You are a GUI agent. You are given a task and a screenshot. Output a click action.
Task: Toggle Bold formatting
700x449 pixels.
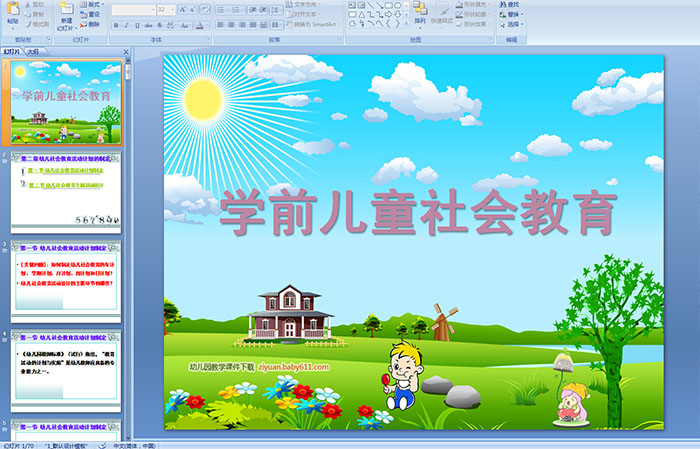(116, 25)
